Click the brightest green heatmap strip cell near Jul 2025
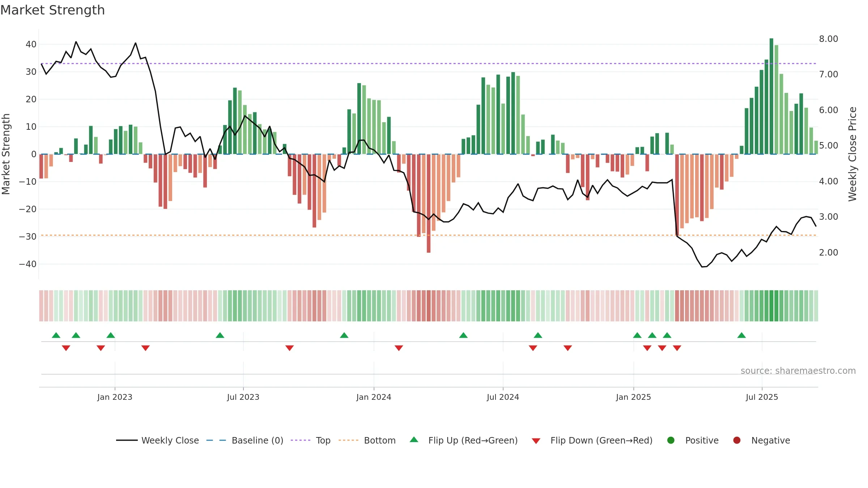The height and width of the screenshot is (488, 868). click(x=771, y=306)
